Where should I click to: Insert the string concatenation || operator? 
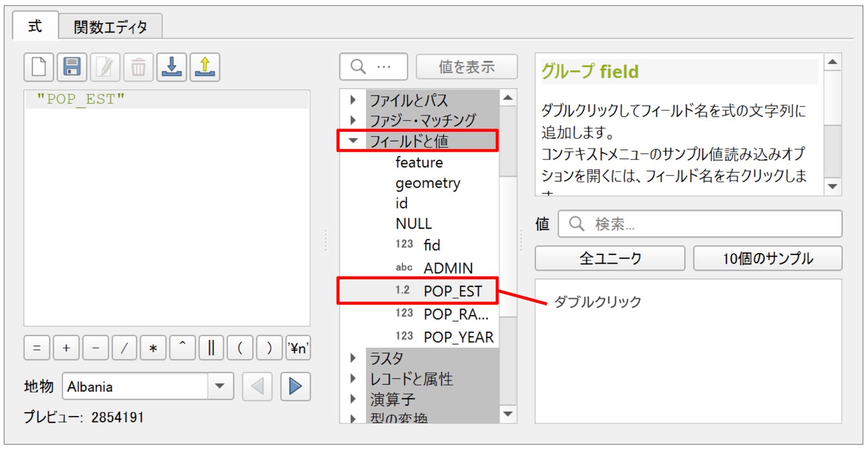click(212, 348)
